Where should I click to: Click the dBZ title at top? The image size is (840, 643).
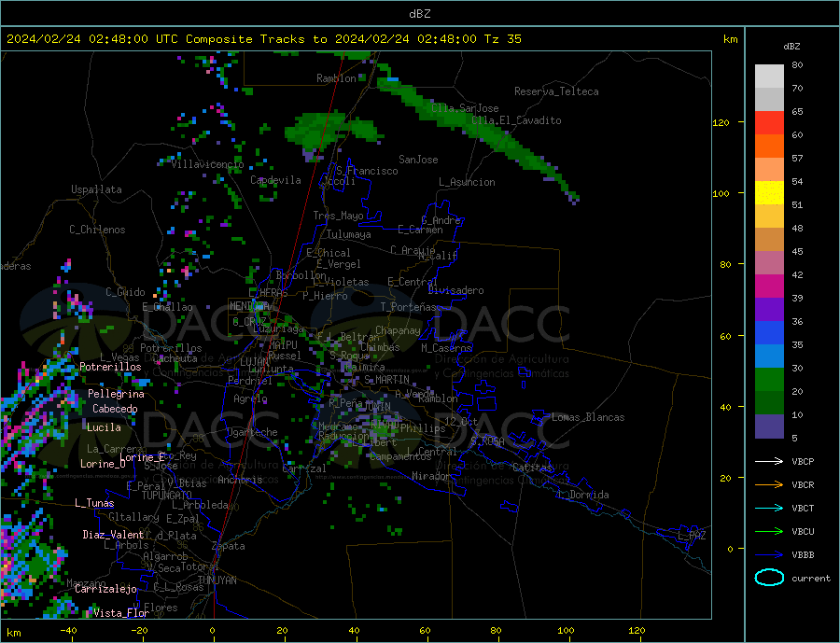coord(419,14)
